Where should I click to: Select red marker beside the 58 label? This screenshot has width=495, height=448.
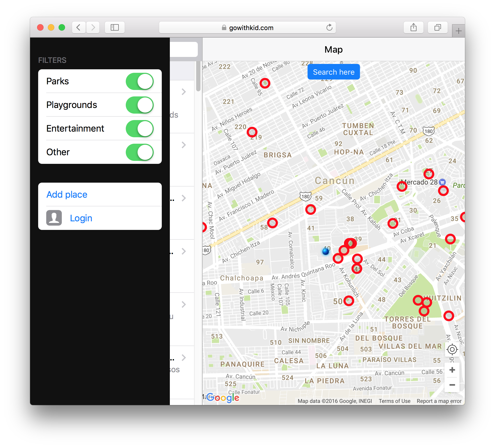click(272, 223)
